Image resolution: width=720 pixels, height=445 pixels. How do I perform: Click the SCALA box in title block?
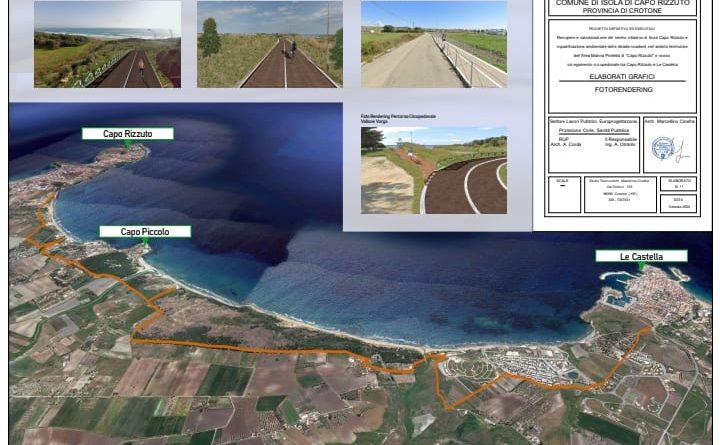(564, 194)
